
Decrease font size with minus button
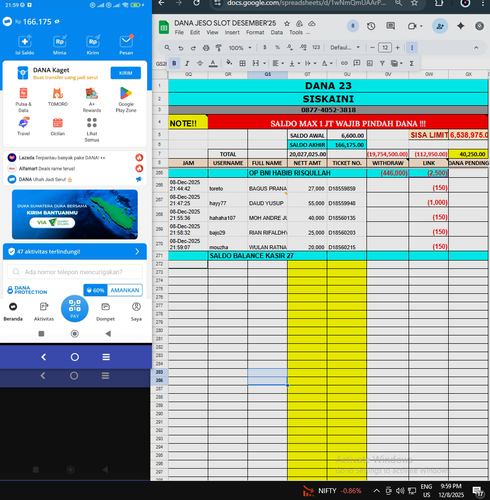click(372, 47)
